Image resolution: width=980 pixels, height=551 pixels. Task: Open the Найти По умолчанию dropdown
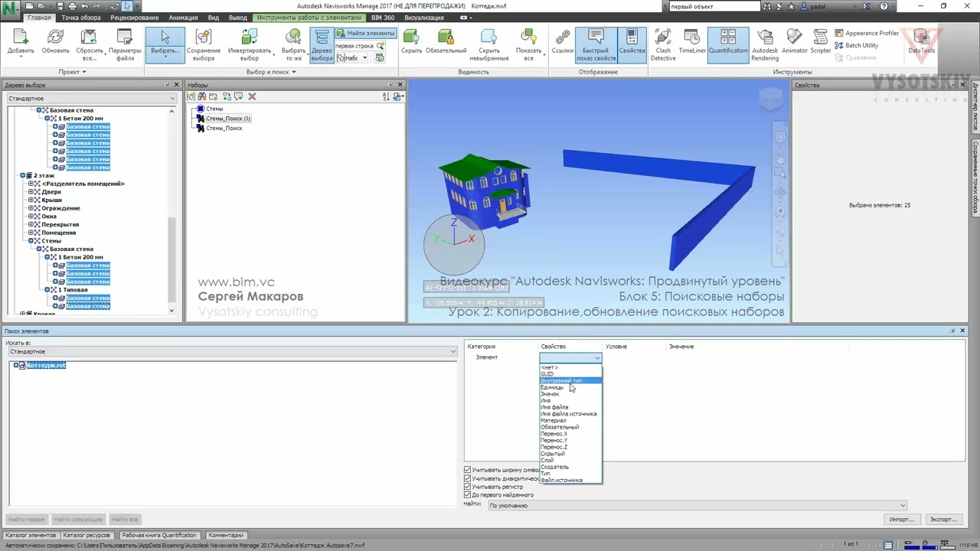tap(697, 505)
